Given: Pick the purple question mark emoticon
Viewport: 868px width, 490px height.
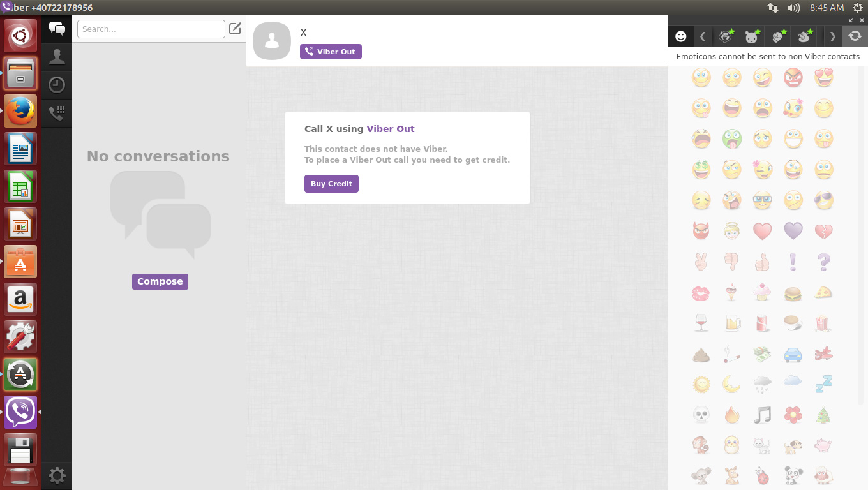Looking at the screenshot, I should point(824,262).
